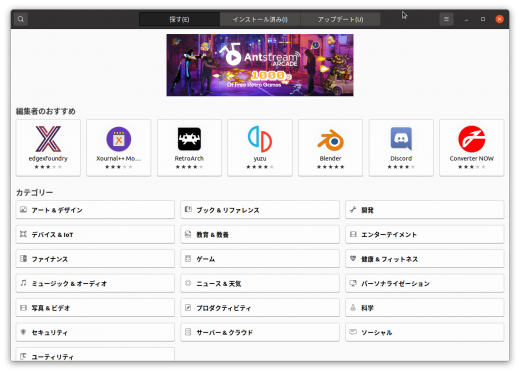Viewport: 520px width, 373px height.
Task: Click the ゲーム label text
Action: (x=206, y=259)
